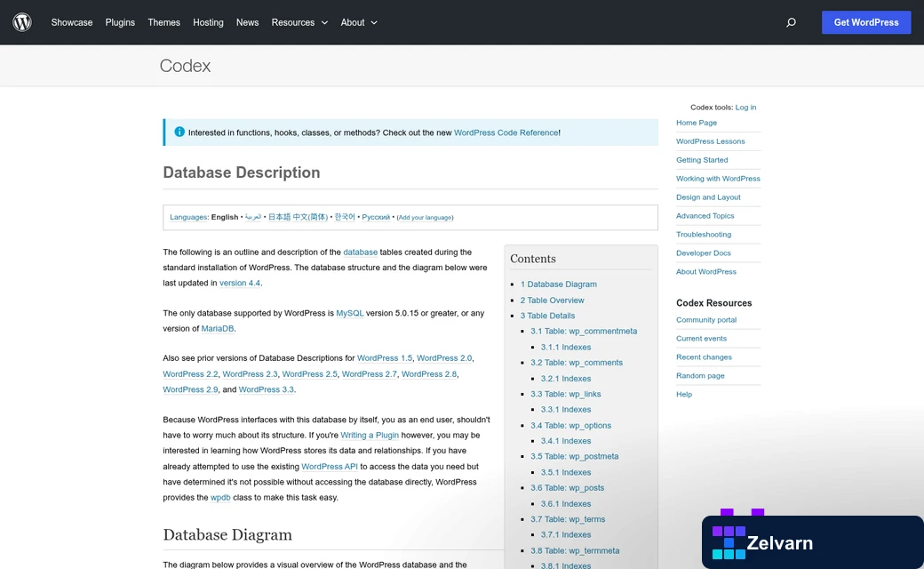The height and width of the screenshot is (569, 924).
Task: Open the version 4.4 link
Action: 240,283
